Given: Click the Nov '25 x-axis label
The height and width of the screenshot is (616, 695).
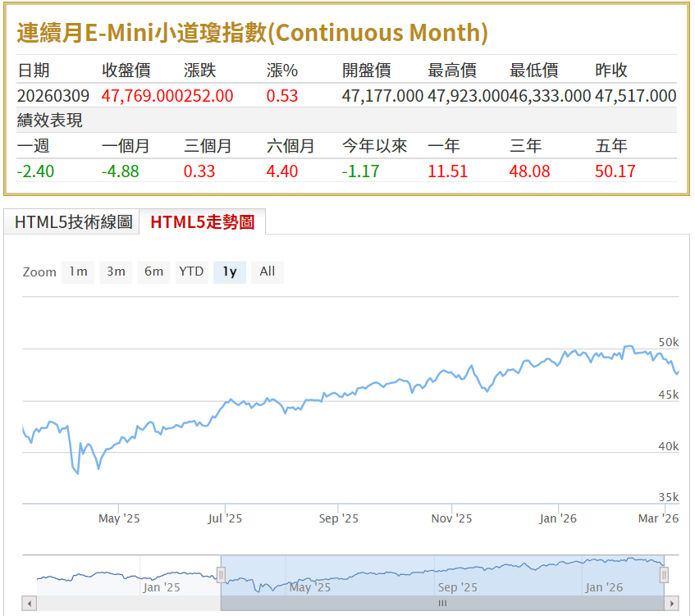Looking at the screenshot, I should [x=451, y=518].
